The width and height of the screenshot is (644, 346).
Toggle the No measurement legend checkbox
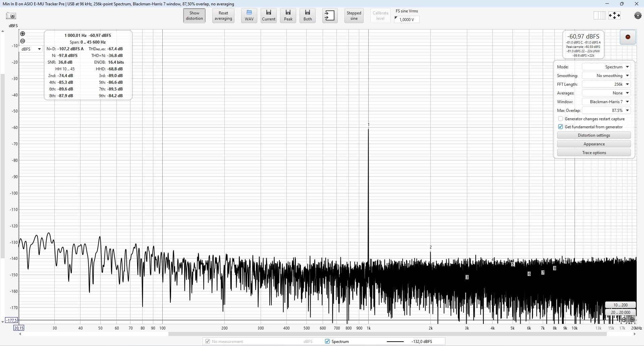click(207, 341)
